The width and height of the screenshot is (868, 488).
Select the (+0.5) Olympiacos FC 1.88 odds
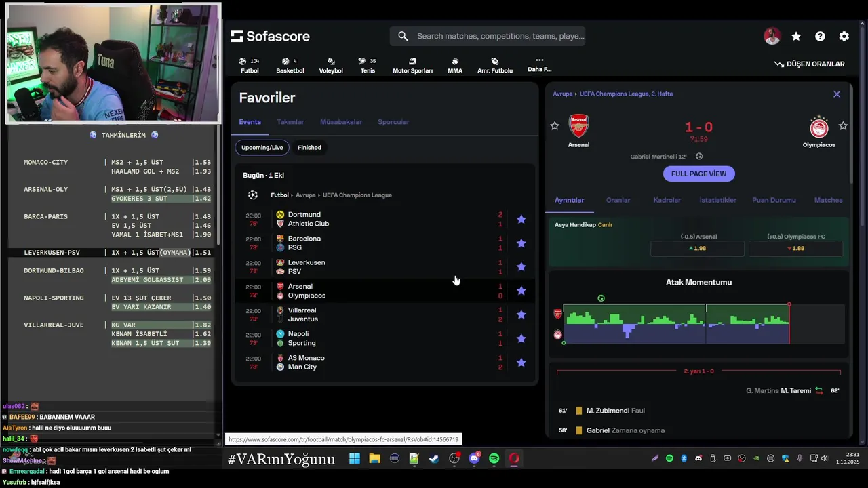796,249
